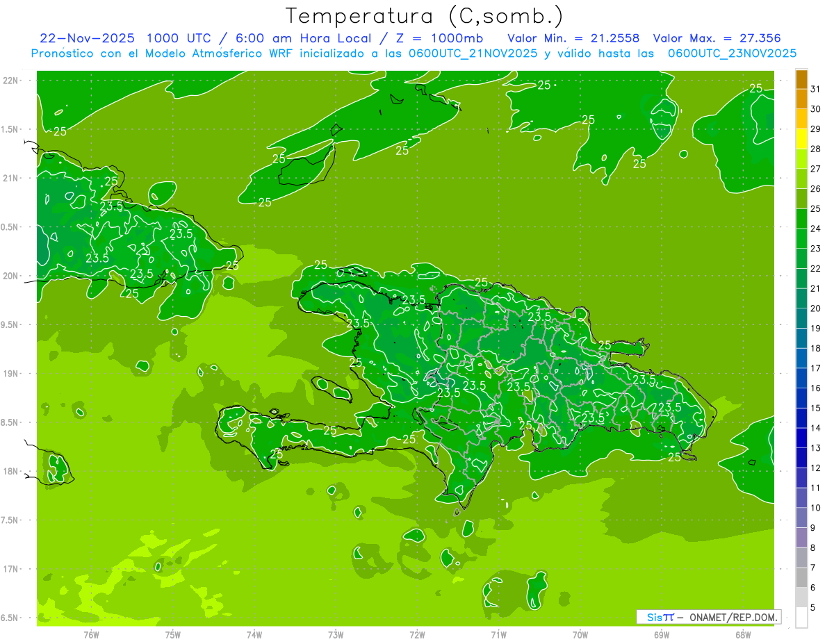Click the purple color bar segment between 9 and 10

(x=801, y=518)
